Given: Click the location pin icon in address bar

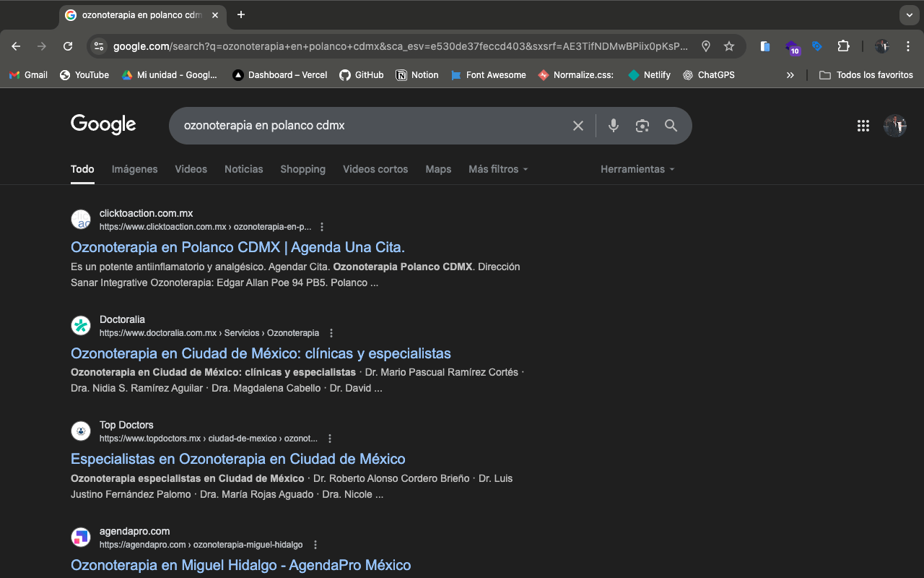Looking at the screenshot, I should (x=706, y=46).
